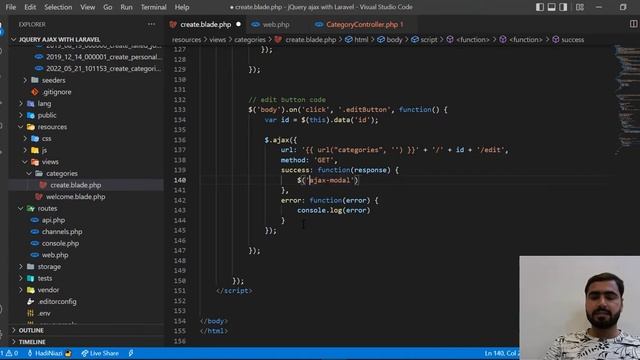The image size is (640, 360).
Task: Split the editor to the right
Action: click(x=633, y=24)
